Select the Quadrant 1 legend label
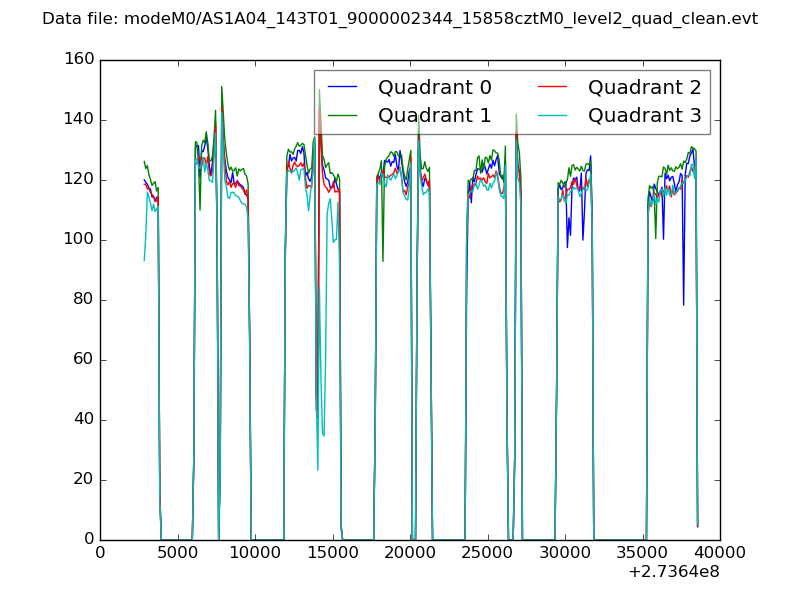800x600 pixels. tap(434, 115)
